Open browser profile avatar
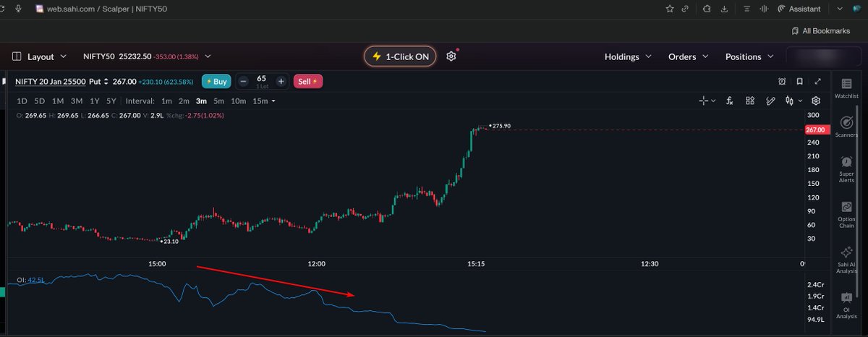The width and height of the screenshot is (868, 337). (x=858, y=9)
